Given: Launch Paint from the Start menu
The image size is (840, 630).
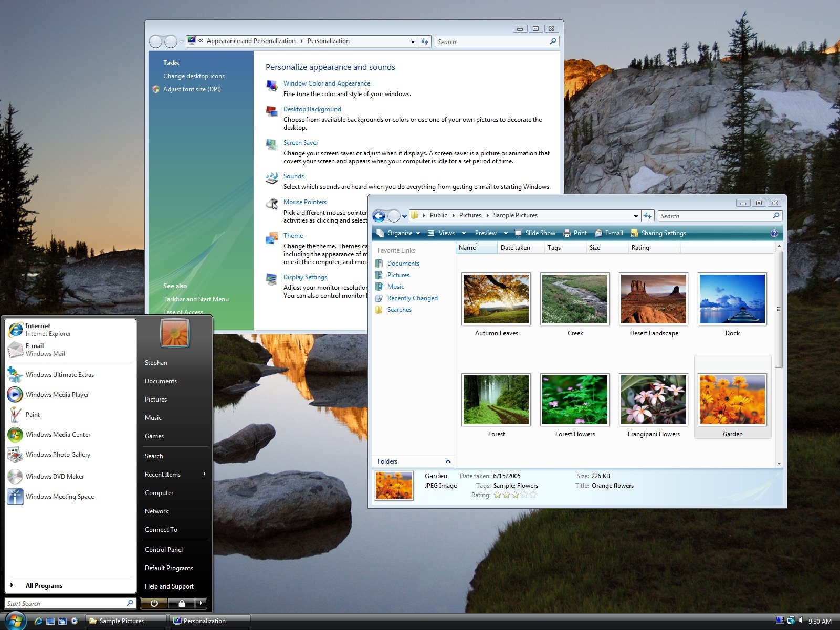Looking at the screenshot, I should (32, 414).
